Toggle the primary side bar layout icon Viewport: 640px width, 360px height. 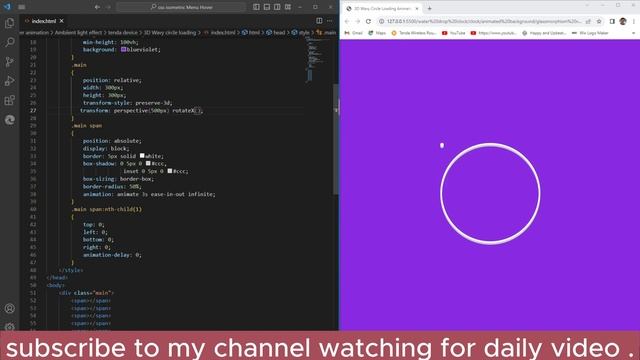256,7
